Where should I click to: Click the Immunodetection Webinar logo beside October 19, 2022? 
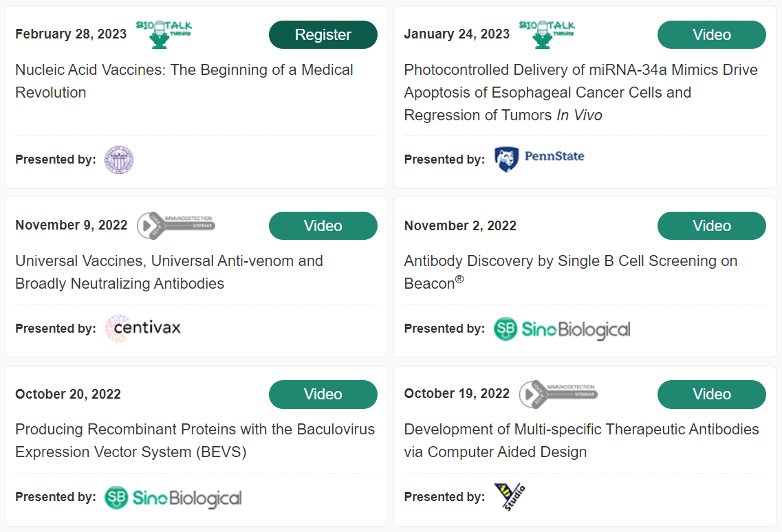coord(558,394)
